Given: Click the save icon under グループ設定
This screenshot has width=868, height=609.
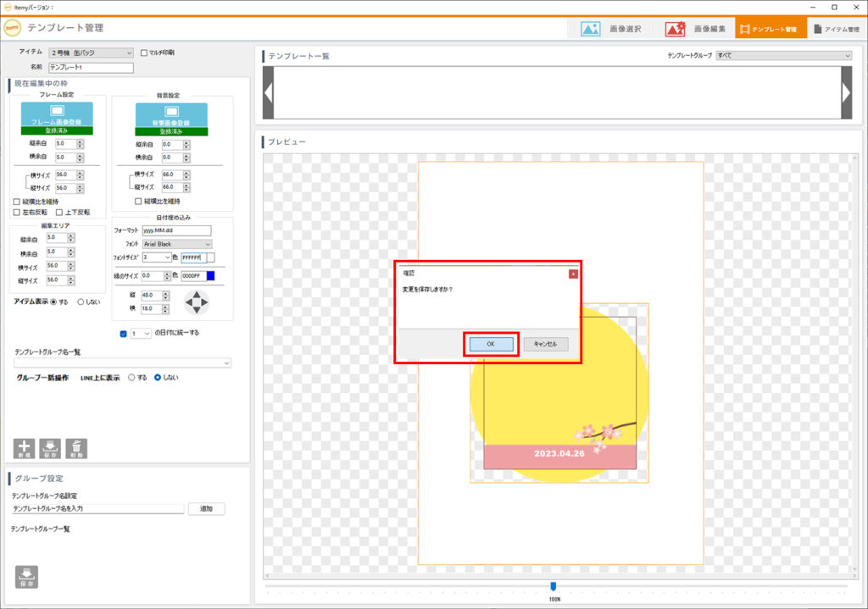Looking at the screenshot, I should (x=25, y=576).
